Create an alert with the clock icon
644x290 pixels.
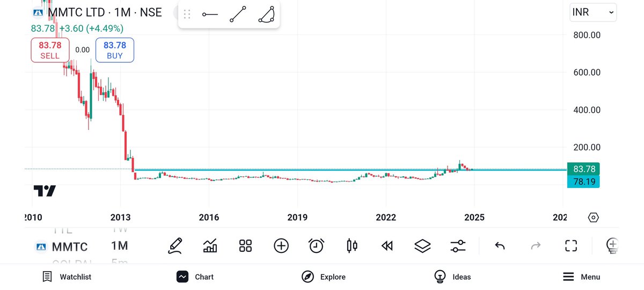pyautogui.click(x=317, y=246)
